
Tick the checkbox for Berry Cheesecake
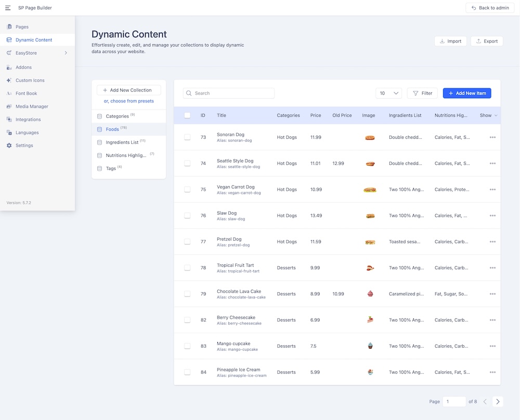187,320
